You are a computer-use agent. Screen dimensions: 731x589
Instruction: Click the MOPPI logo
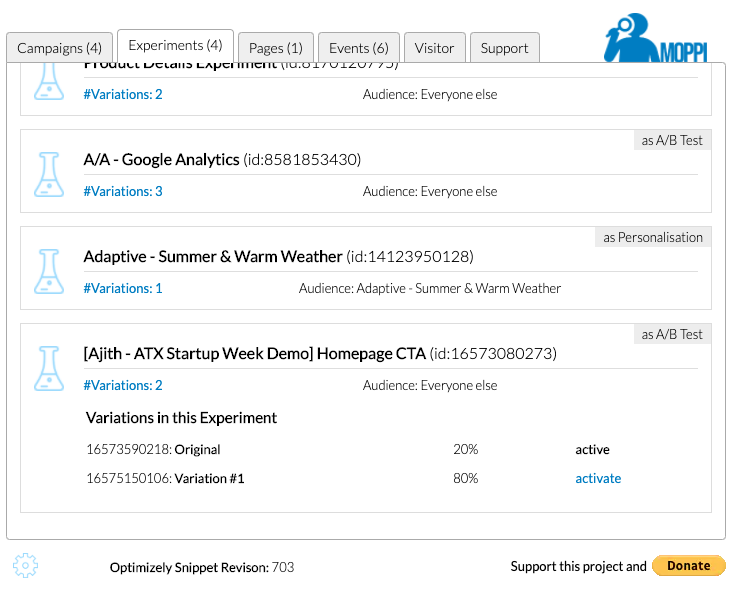pos(655,38)
